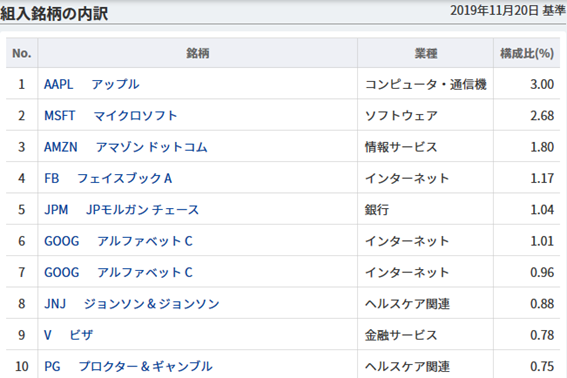Click the 銘柄 column header
This screenshot has height=378, width=567.
[x=197, y=54]
